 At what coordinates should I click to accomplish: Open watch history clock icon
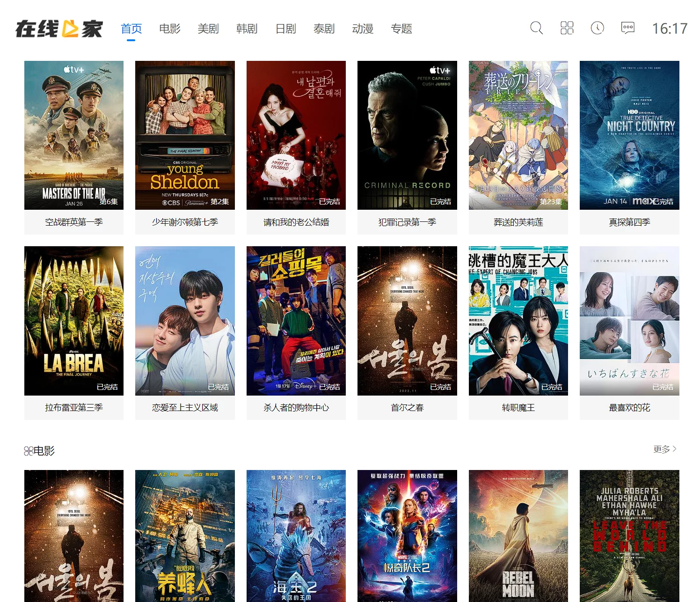[x=597, y=28]
